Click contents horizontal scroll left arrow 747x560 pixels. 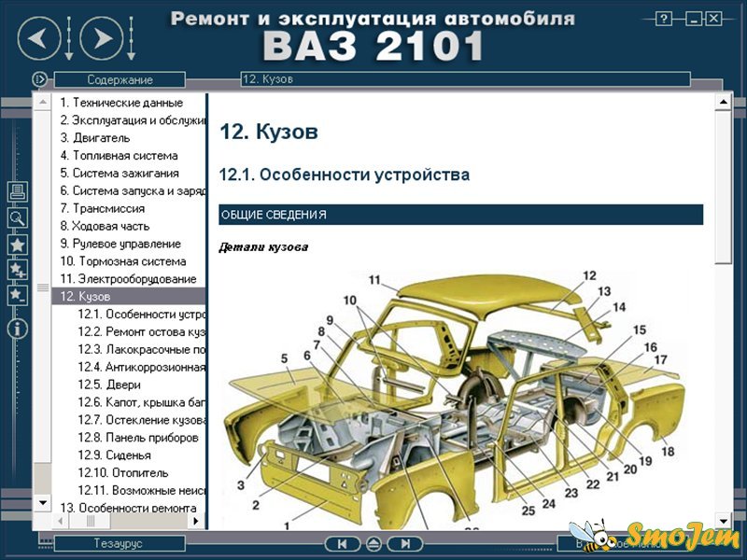coord(60,521)
